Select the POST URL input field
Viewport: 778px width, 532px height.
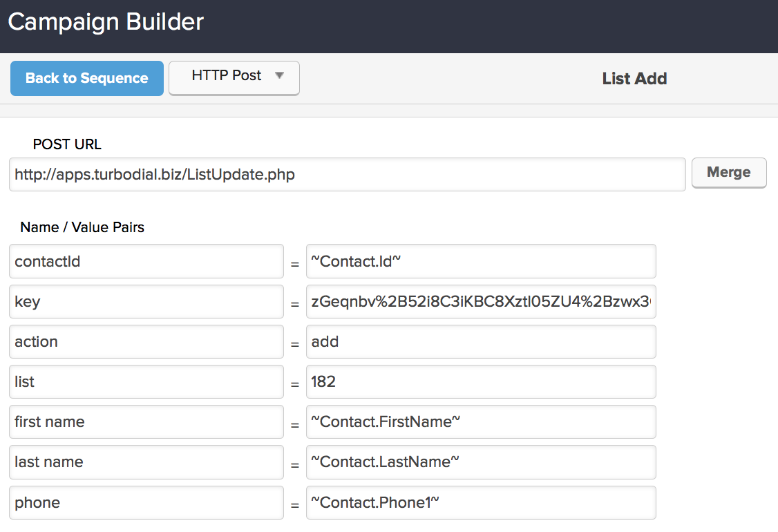(x=345, y=174)
